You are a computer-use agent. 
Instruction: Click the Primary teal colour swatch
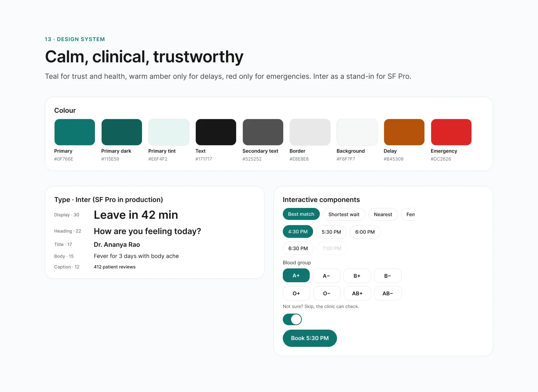click(75, 132)
